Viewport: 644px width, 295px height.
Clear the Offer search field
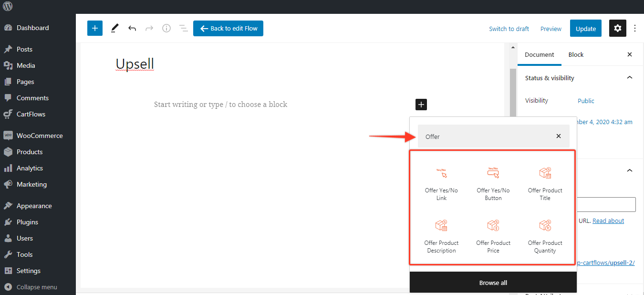tap(559, 137)
